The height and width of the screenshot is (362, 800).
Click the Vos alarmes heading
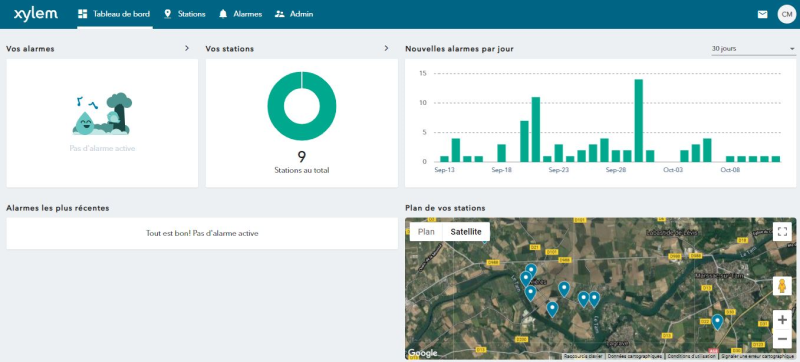[30, 49]
